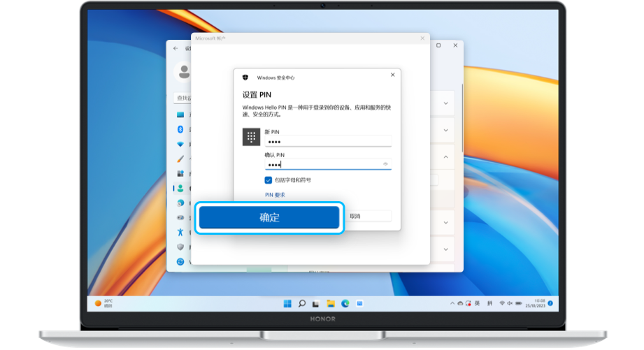Open Time & language globe icon

pos(180,203)
